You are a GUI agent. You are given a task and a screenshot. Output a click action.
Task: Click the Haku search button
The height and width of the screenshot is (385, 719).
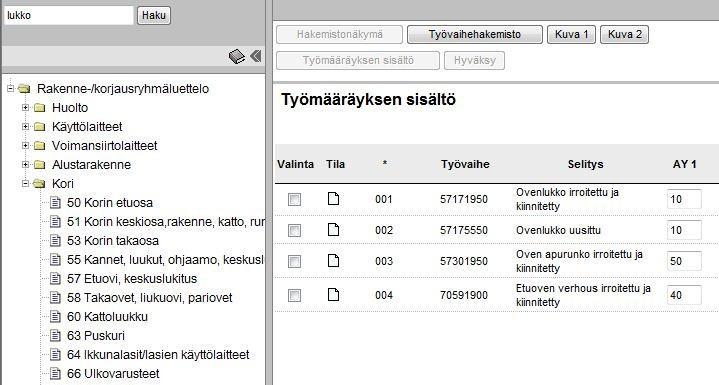coord(154,15)
